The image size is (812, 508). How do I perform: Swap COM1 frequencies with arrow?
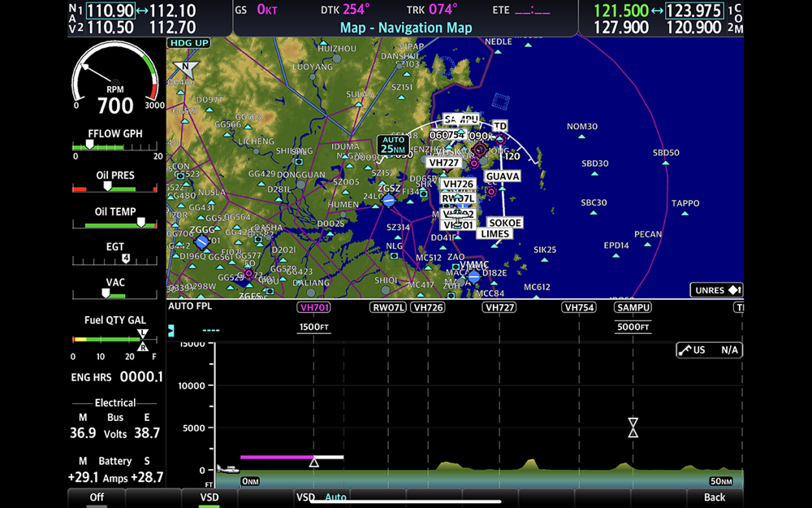657,11
